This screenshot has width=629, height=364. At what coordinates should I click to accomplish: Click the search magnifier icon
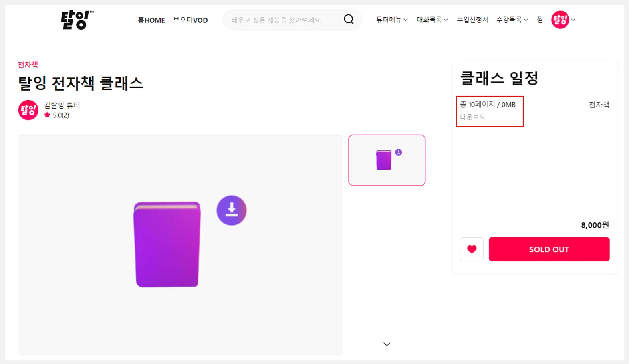(349, 19)
